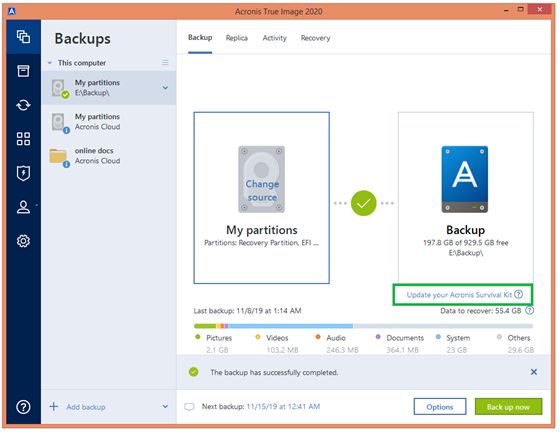The height and width of the screenshot is (433, 560).
Task: Select online docs Acronis Cloud backup
Action: pos(109,156)
